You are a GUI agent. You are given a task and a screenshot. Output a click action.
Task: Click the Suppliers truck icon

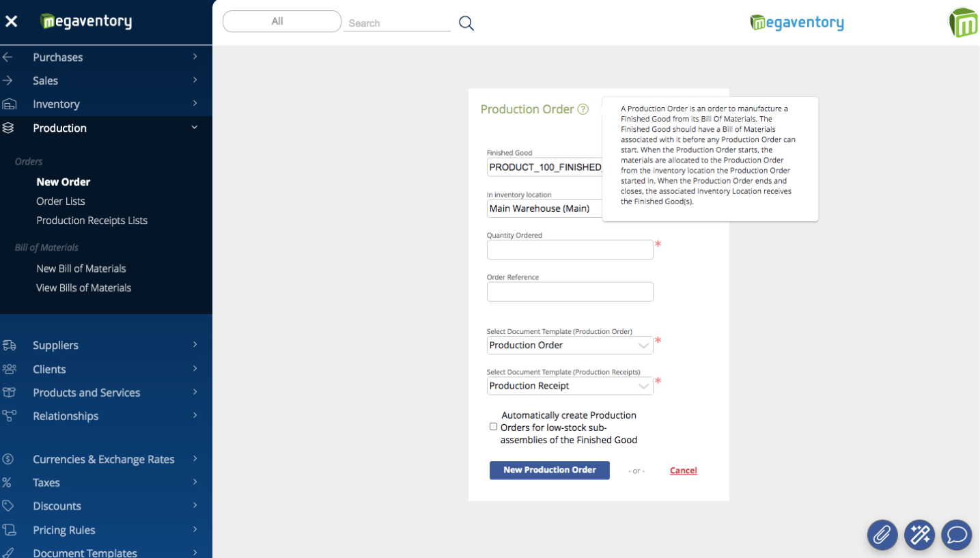(9, 345)
